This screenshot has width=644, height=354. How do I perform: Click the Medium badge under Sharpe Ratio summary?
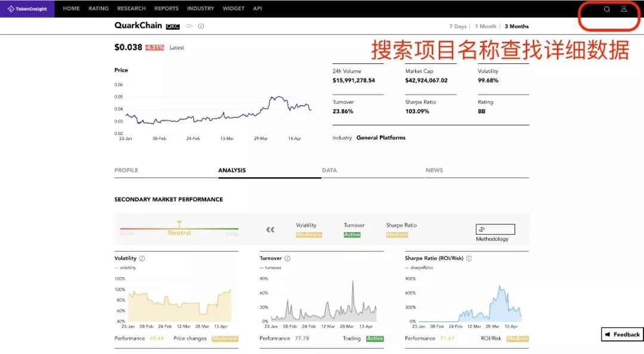coord(397,235)
